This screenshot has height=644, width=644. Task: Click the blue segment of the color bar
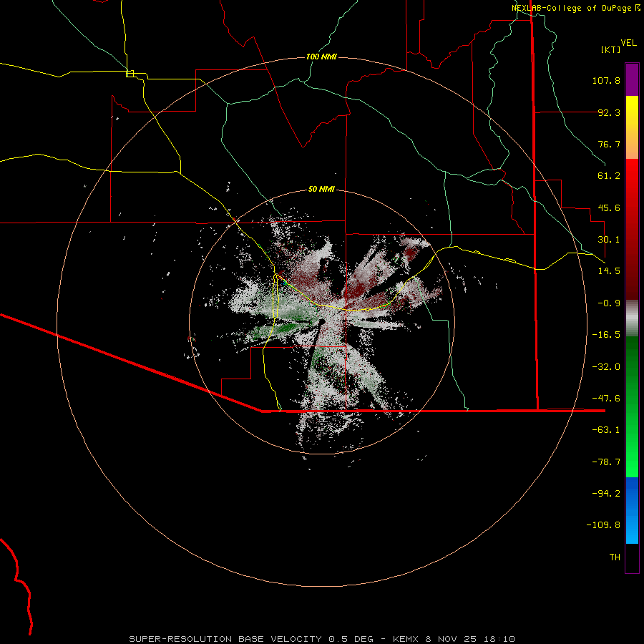[632, 510]
